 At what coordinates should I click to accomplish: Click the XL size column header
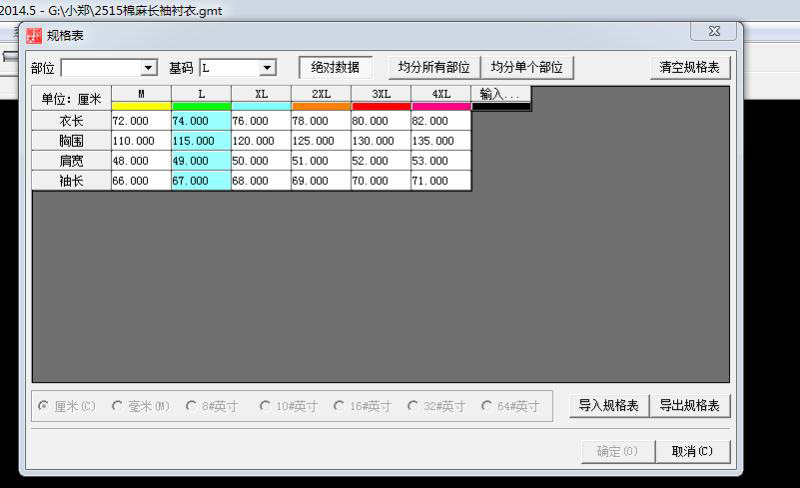pos(261,94)
